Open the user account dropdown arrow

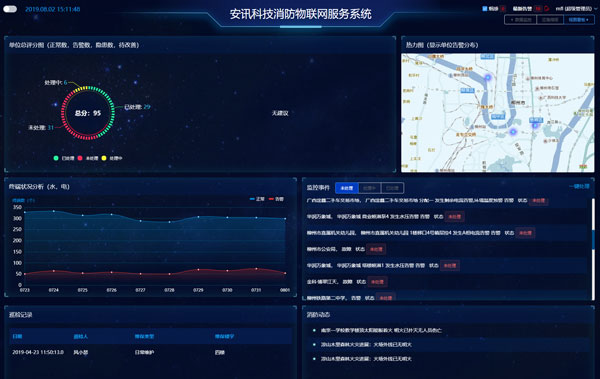click(596, 9)
